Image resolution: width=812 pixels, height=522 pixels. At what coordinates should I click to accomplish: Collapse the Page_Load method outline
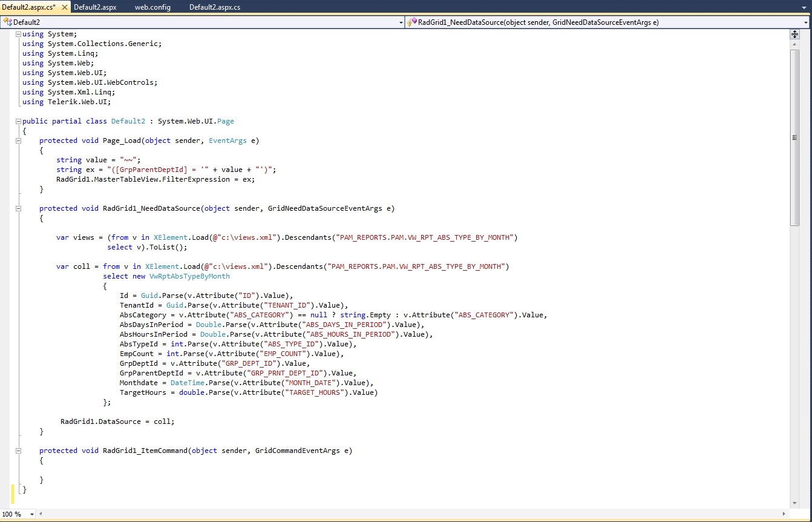point(18,140)
